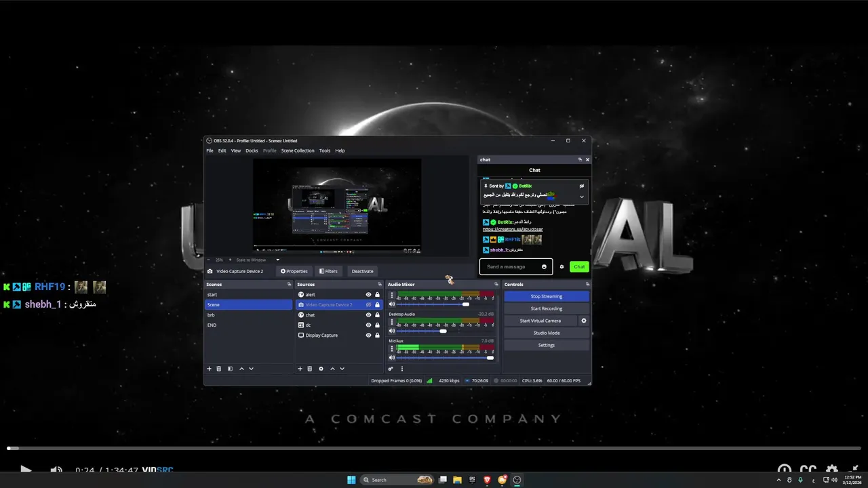Image resolution: width=868 pixels, height=488 pixels.
Task: Open scene filters icon in Scenes toolbar
Action: pyautogui.click(x=230, y=369)
